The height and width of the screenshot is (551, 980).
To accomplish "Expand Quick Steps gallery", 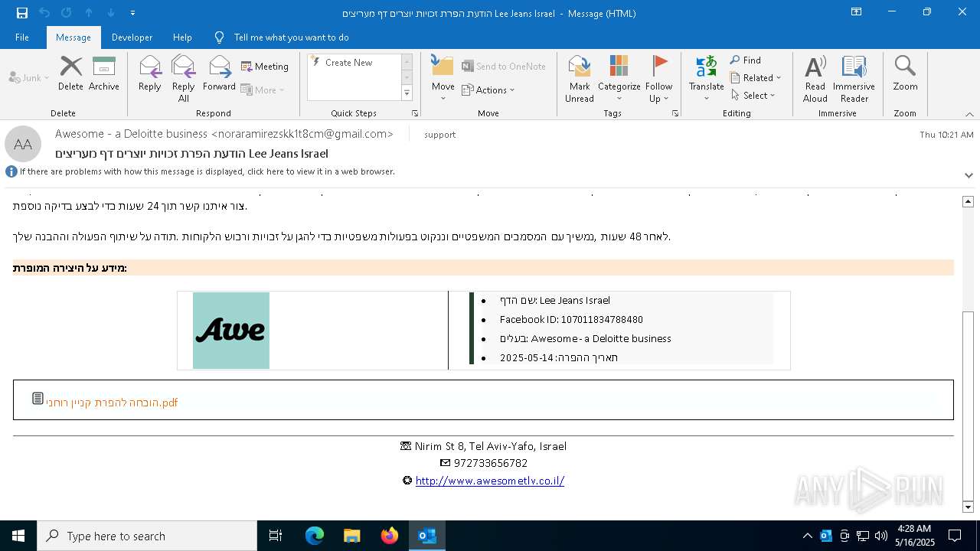I will point(407,93).
